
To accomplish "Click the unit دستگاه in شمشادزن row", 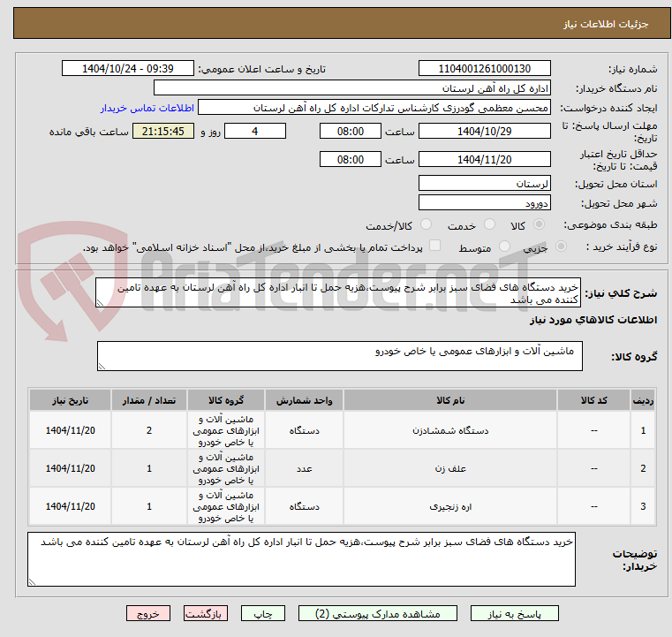I will (x=304, y=431).
